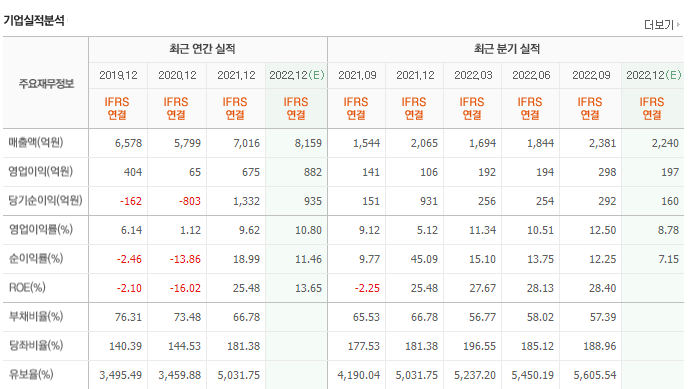Select the net margin 7.15
Image resolution: width=690 pixels, height=389 pixels.
tap(668, 260)
